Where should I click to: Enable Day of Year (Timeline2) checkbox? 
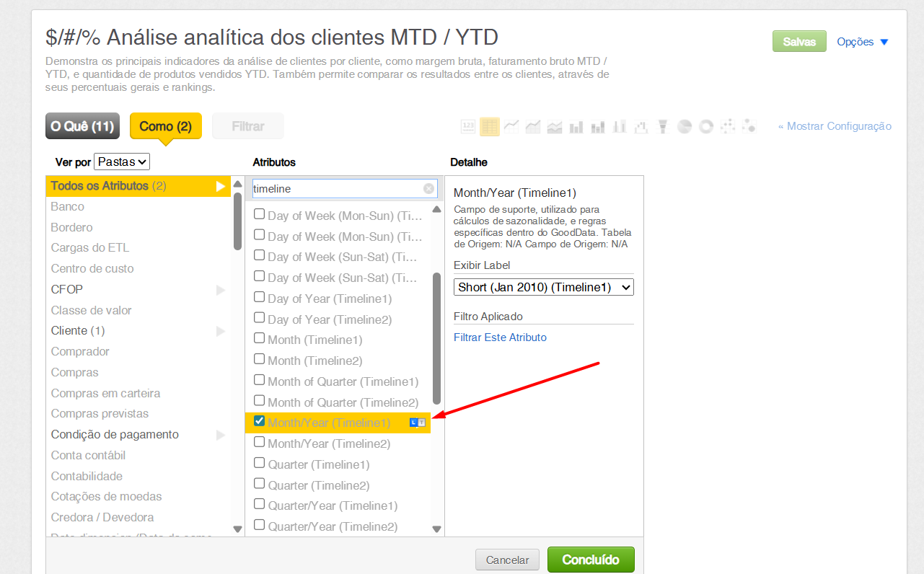260,318
